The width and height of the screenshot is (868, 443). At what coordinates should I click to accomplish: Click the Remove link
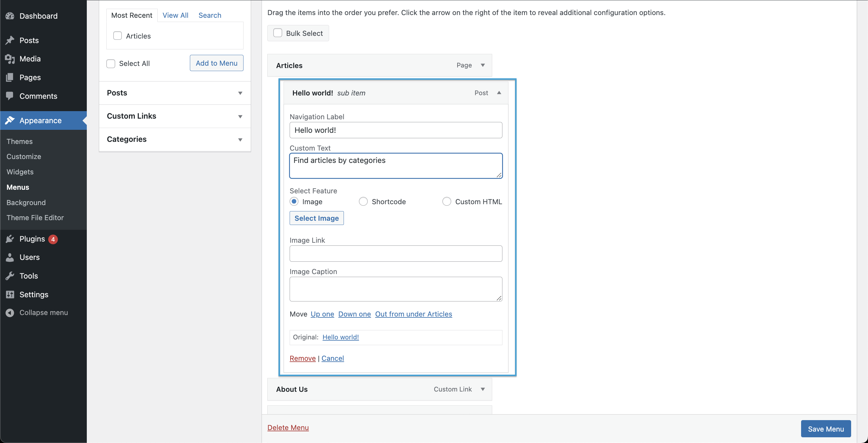[303, 358]
